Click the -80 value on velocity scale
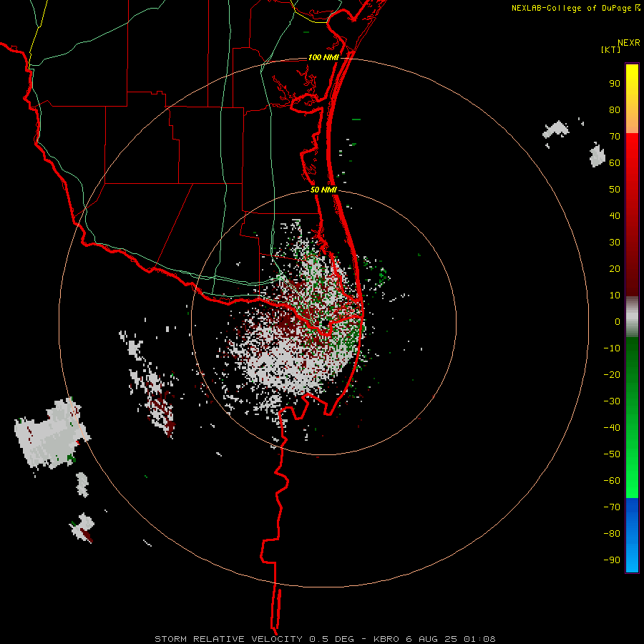This screenshot has width=644, height=644. tap(612, 534)
